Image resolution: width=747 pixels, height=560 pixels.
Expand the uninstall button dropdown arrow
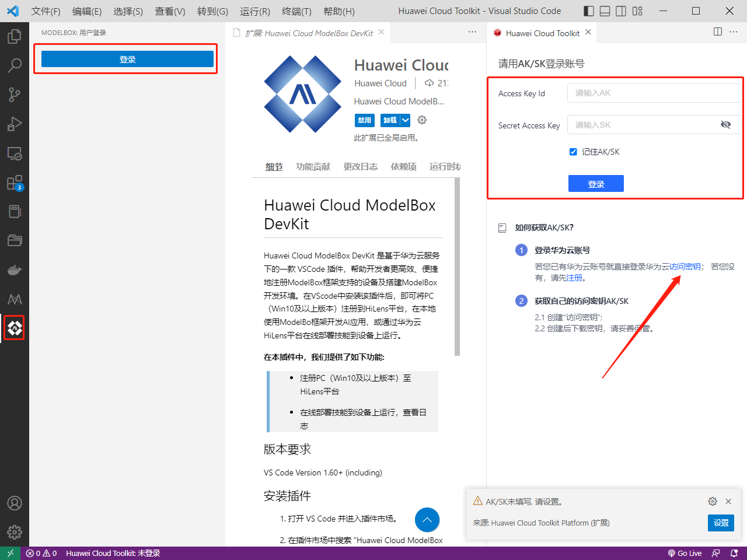[x=406, y=120]
